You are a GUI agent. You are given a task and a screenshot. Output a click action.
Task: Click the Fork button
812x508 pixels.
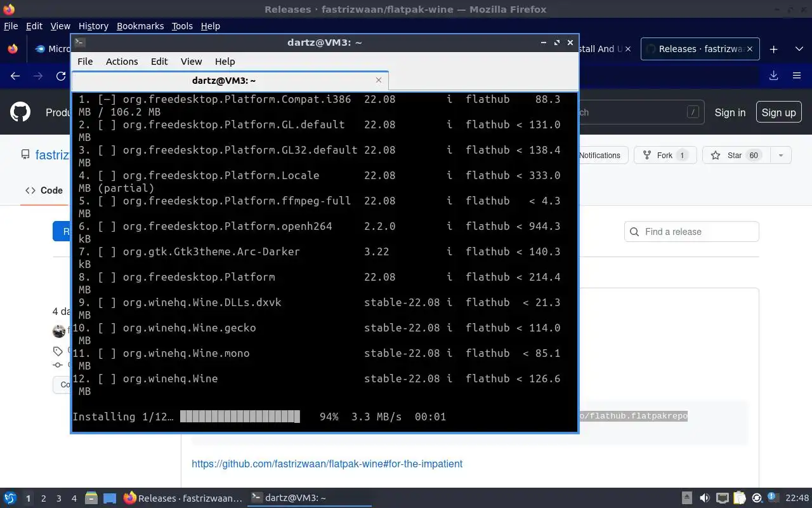[665, 155]
